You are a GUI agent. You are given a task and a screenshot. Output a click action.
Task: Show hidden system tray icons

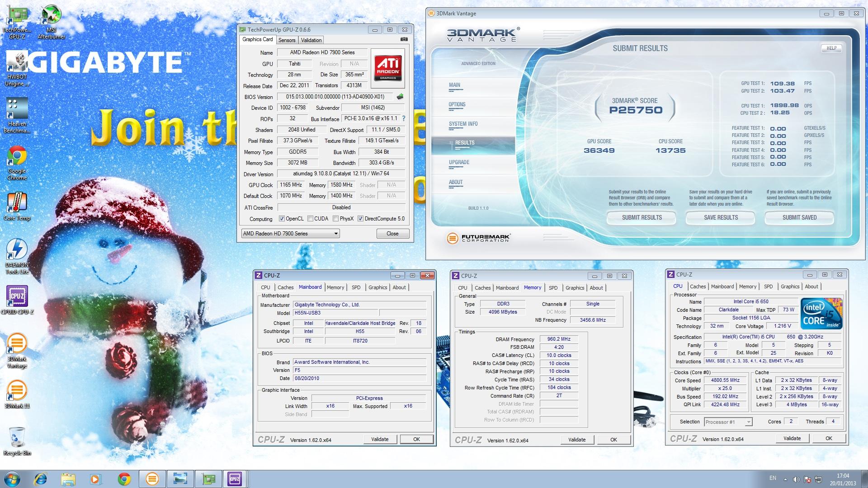(x=785, y=479)
